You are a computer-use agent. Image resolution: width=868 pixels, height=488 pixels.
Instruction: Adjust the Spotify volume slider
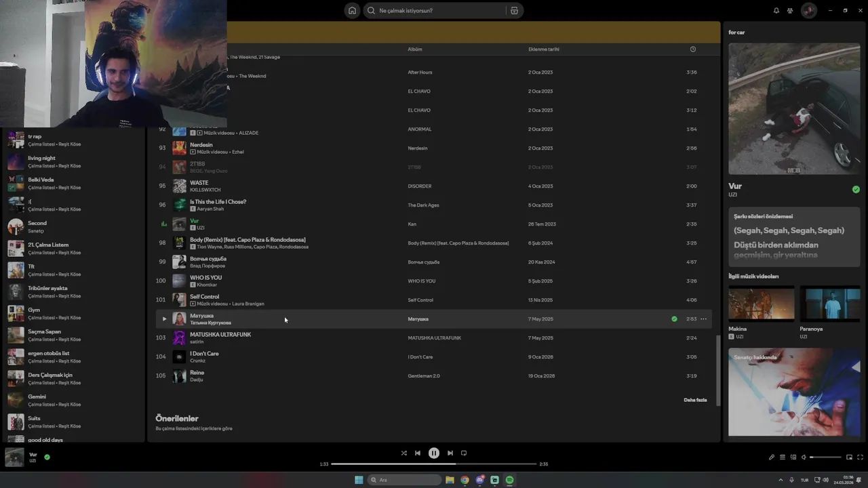coord(825,457)
